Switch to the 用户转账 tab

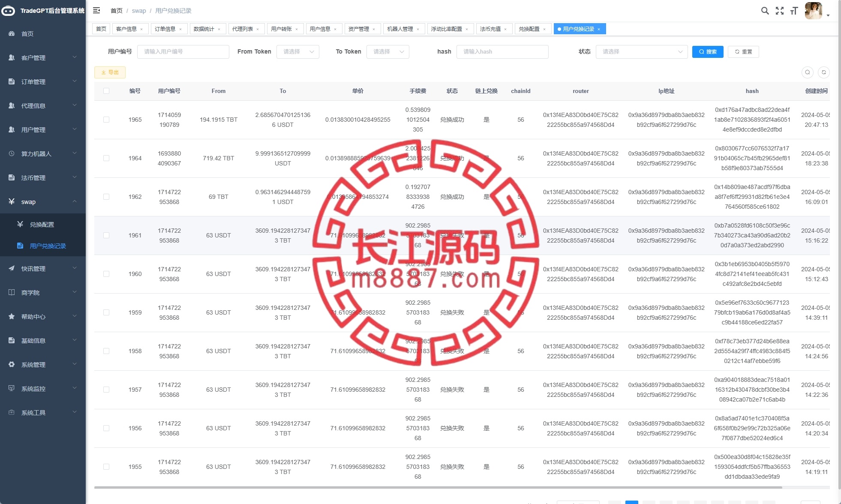coord(285,29)
